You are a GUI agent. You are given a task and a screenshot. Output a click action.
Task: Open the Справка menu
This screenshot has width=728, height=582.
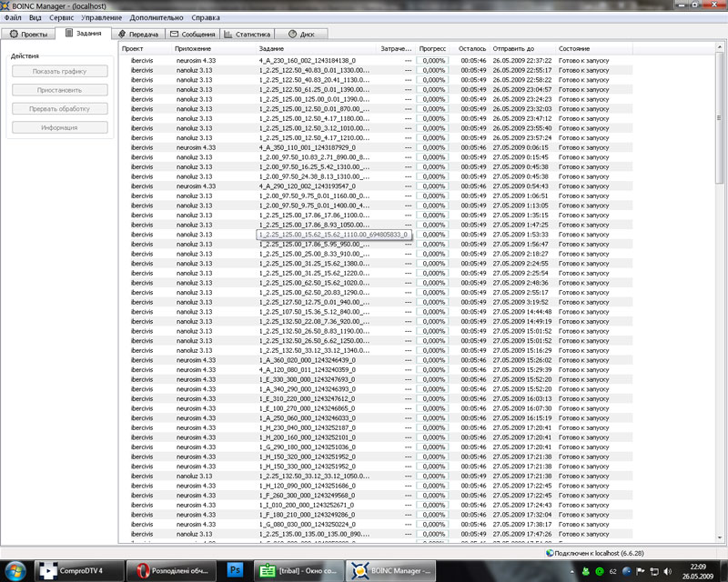tap(206, 17)
